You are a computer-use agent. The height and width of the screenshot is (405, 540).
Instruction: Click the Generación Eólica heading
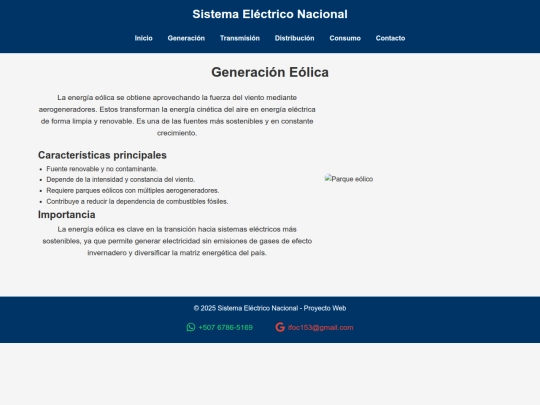270,72
